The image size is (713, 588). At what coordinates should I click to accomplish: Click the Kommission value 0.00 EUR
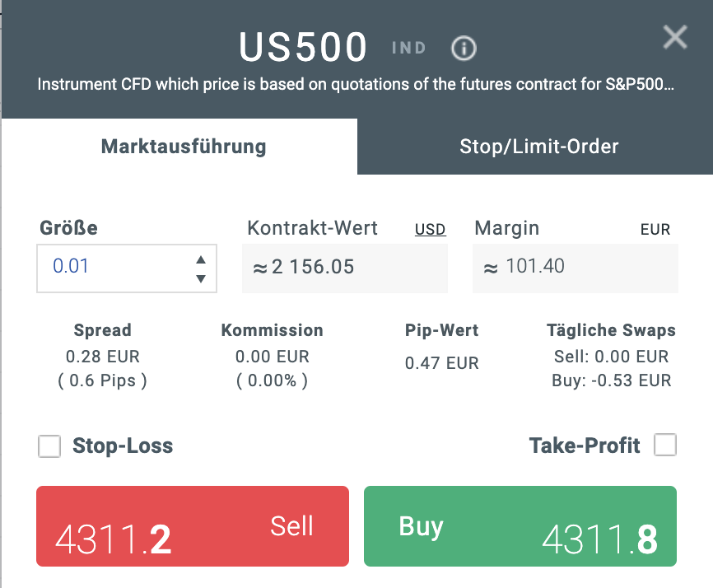[x=272, y=357]
